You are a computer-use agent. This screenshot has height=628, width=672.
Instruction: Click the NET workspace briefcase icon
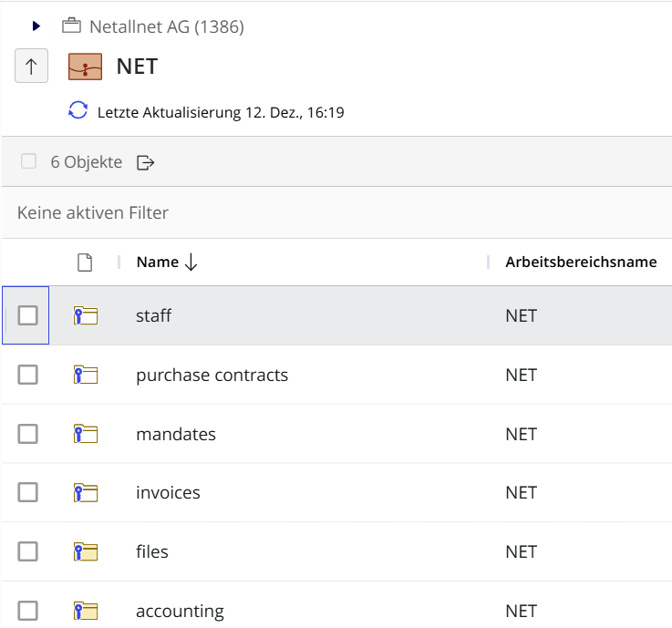click(x=87, y=67)
